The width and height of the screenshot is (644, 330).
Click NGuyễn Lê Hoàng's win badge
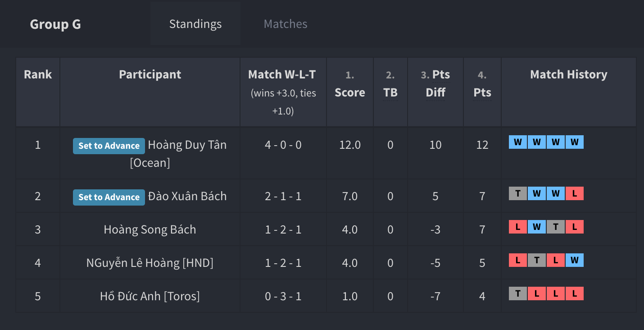click(x=575, y=261)
